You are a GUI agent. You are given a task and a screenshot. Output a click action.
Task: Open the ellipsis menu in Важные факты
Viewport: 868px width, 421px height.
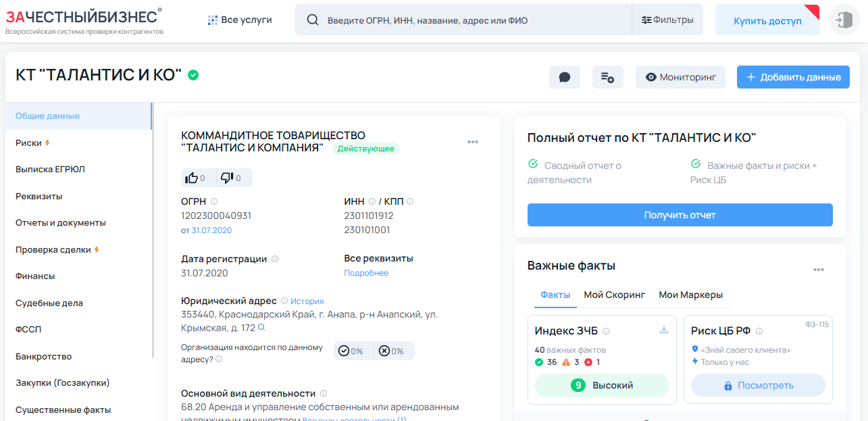pyautogui.click(x=819, y=268)
